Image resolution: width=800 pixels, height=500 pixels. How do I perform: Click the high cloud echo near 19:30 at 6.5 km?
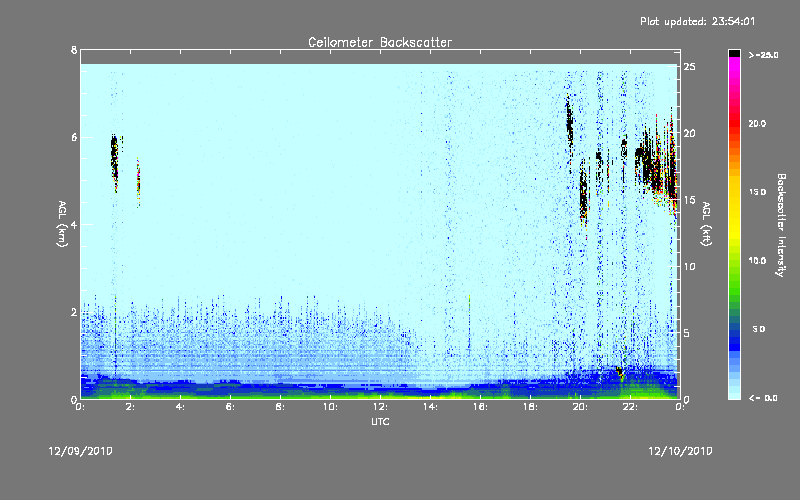pyautogui.click(x=569, y=124)
